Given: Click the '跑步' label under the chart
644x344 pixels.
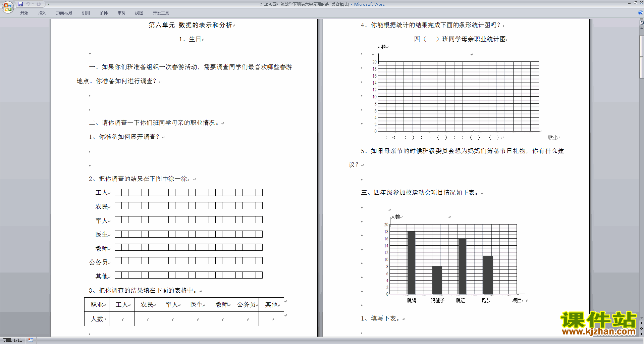Looking at the screenshot, I should (x=486, y=301).
